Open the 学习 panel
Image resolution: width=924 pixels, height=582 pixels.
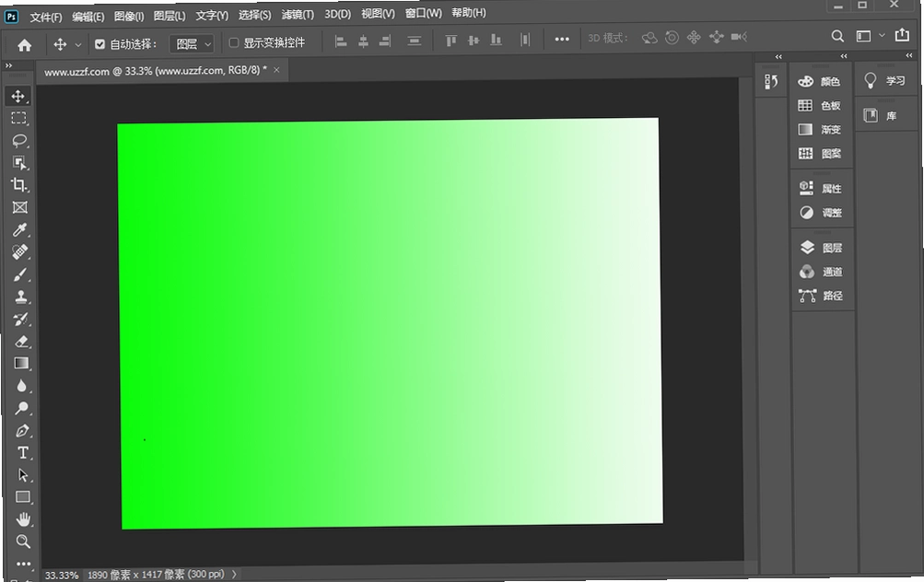click(885, 81)
